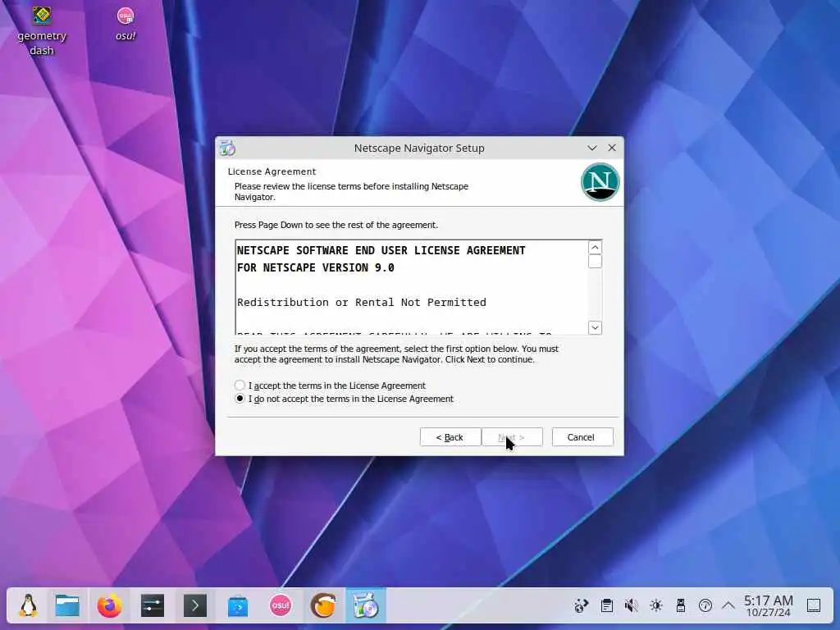Open the file manager from the taskbar
The image size is (840, 630).
pos(67,606)
